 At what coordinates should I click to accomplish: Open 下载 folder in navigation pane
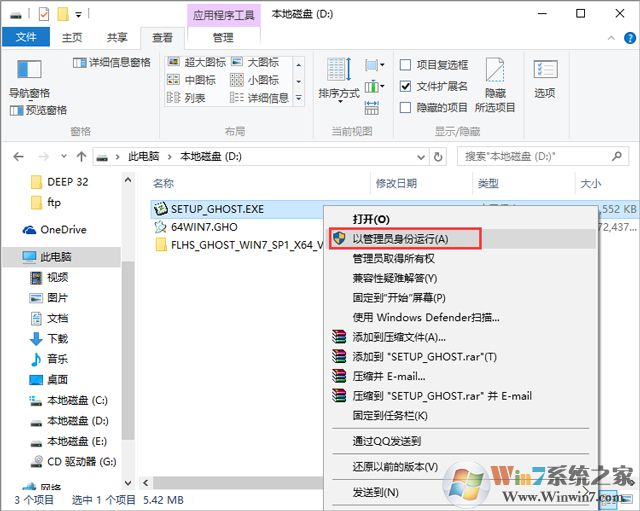tap(49, 339)
